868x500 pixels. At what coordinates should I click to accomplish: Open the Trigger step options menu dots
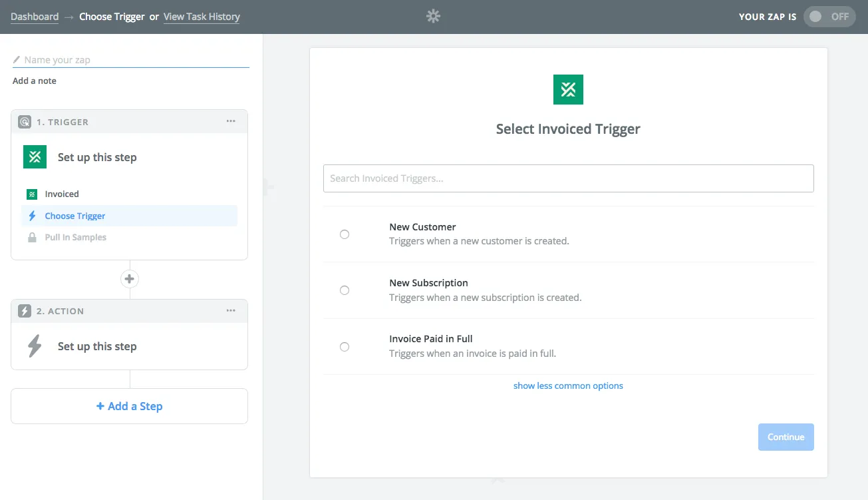[x=231, y=121]
